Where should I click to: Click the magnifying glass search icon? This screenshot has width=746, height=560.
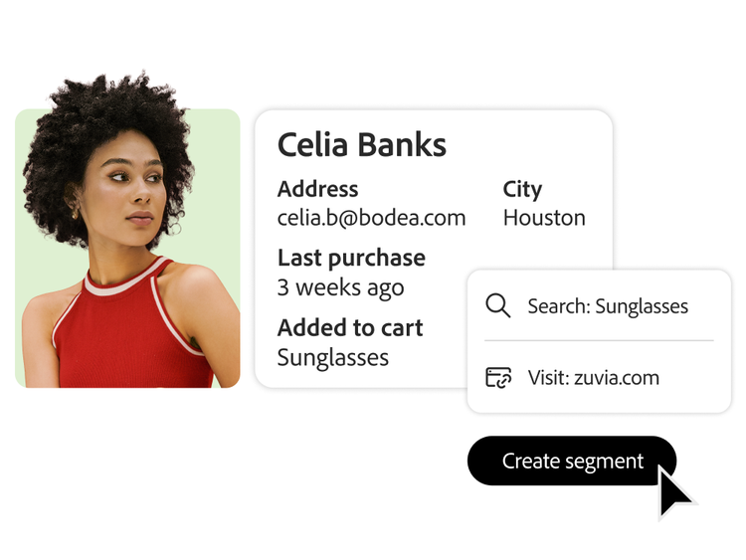(x=497, y=305)
